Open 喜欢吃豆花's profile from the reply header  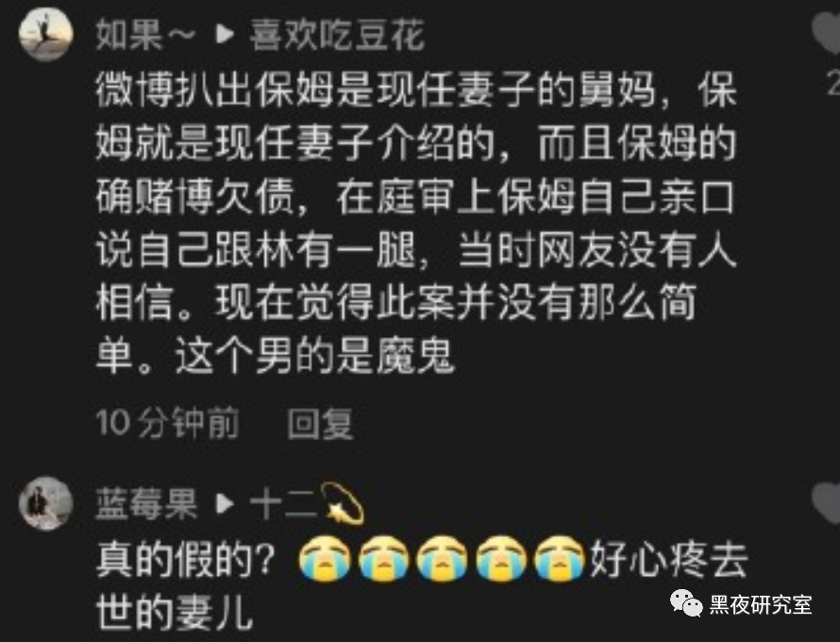pyautogui.click(x=337, y=35)
